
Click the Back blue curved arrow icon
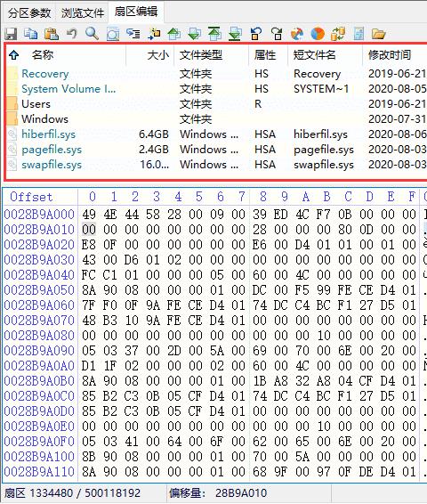click(256, 34)
